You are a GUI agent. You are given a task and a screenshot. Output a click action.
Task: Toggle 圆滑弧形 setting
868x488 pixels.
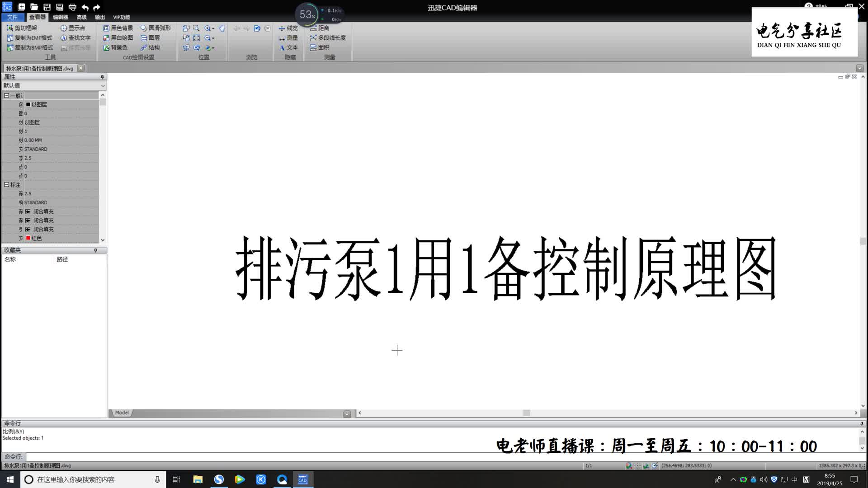point(156,28)
